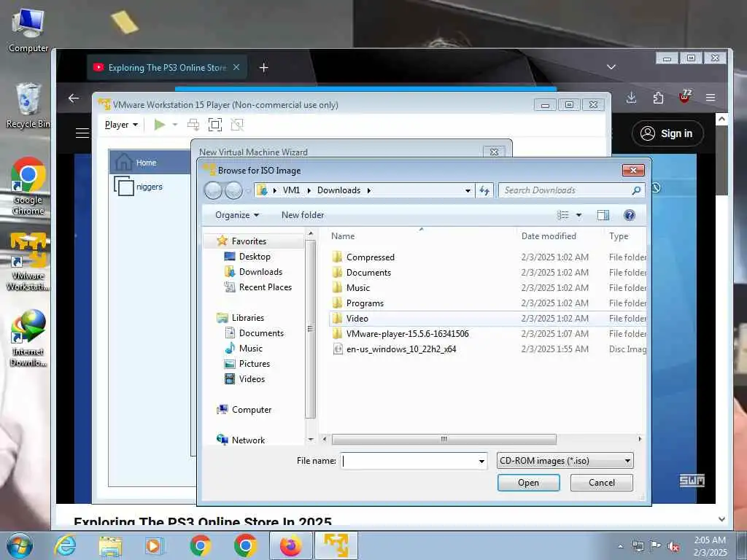747x560 pixels.
Task: Click the Unity mode icon in VMware toolbar
Action: [237, 125]
